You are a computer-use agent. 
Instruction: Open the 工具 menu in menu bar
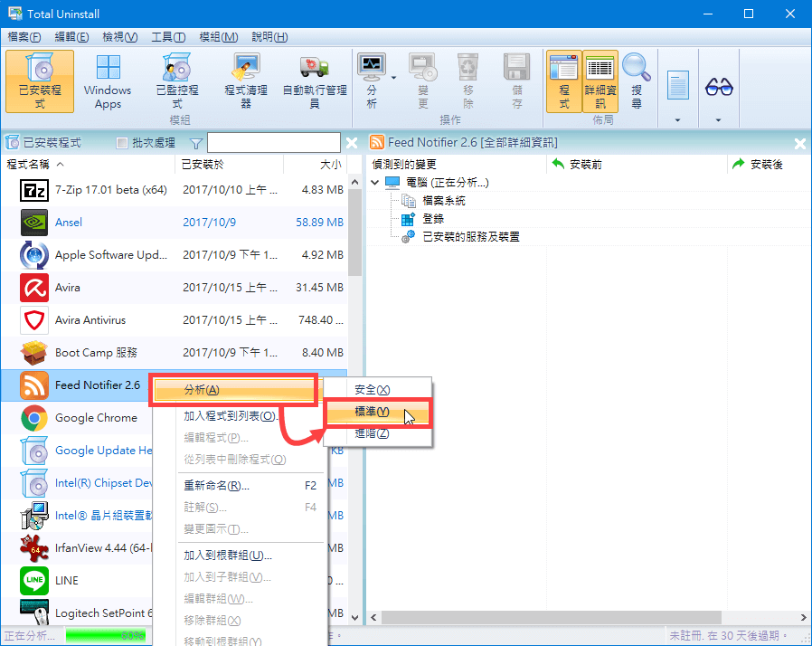click(x=167, y=37)
